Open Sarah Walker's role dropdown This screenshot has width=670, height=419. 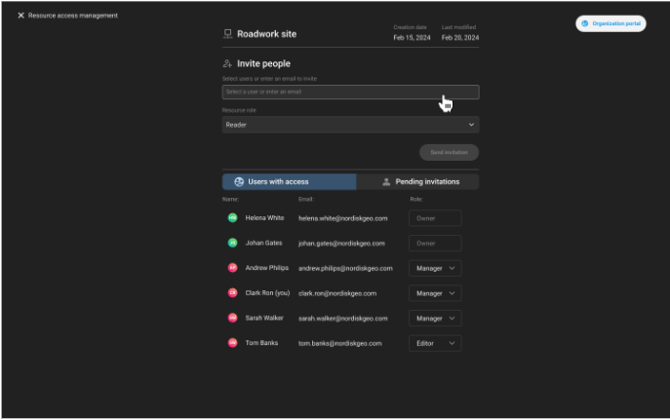435,318
